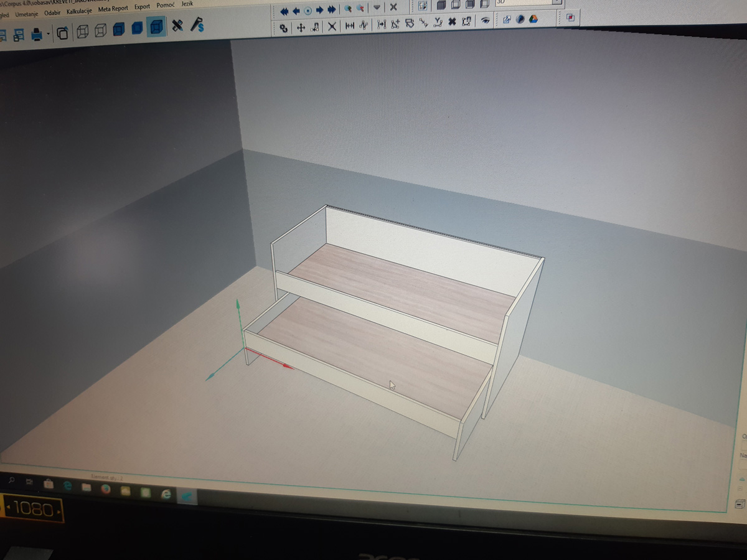
Task: Open Microsoft Store from the taskbar
Action: [48, 484]
